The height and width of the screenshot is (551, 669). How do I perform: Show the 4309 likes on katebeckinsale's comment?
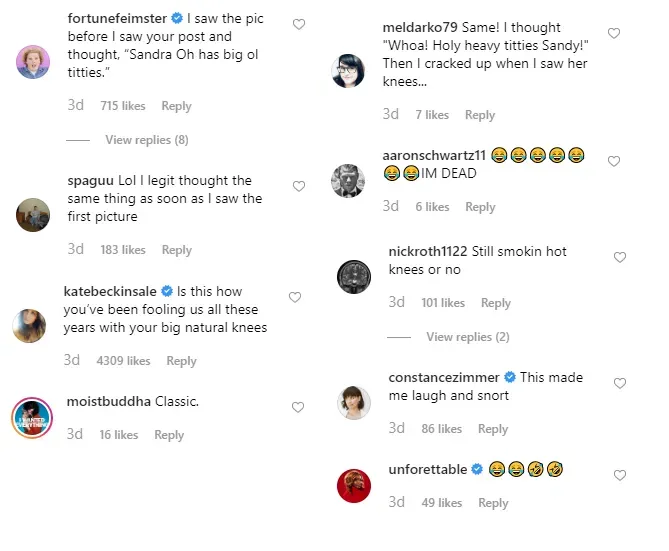(x=123, y=361)
